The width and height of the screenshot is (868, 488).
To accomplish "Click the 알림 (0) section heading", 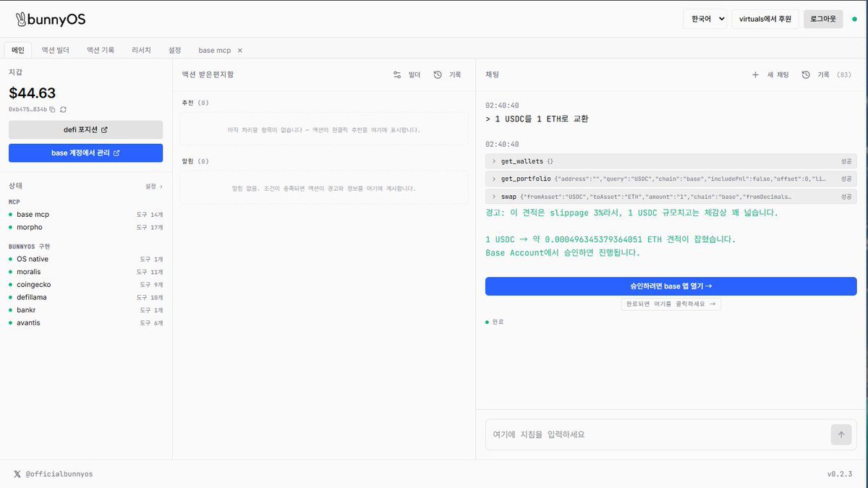I will coord(195,161).
